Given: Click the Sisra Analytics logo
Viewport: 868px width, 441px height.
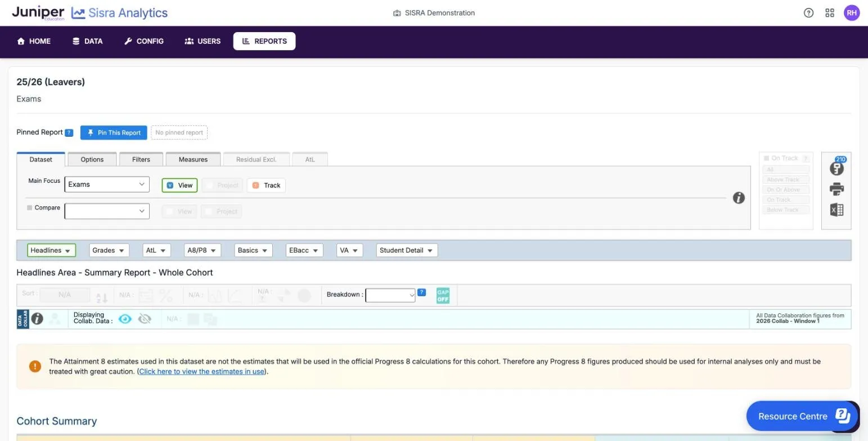Looking at the screenshot, I should click(x=119, y=13).
